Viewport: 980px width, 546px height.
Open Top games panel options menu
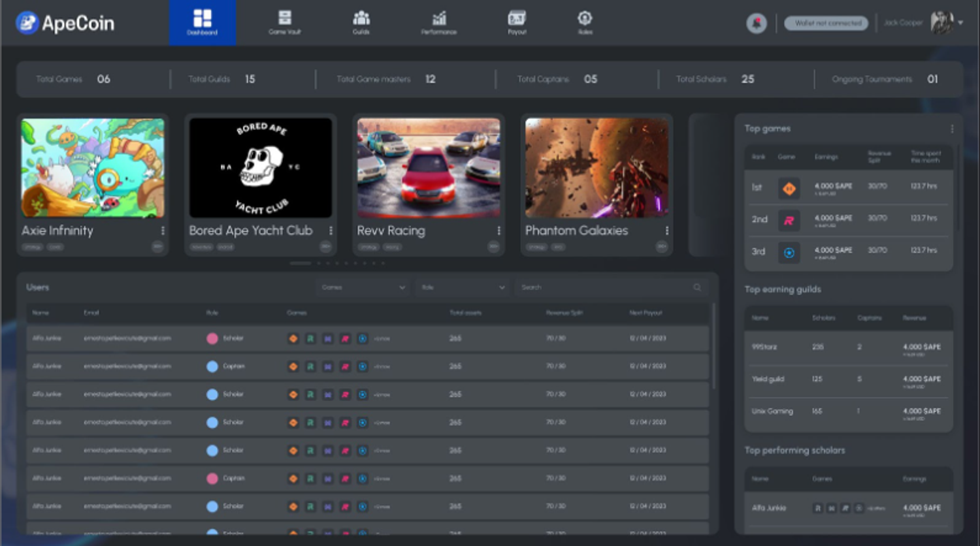(952, 129)
